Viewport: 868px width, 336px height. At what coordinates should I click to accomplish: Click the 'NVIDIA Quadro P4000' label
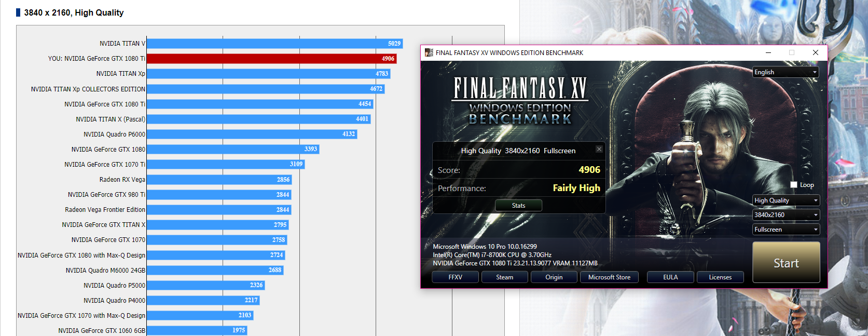[115, 301]
